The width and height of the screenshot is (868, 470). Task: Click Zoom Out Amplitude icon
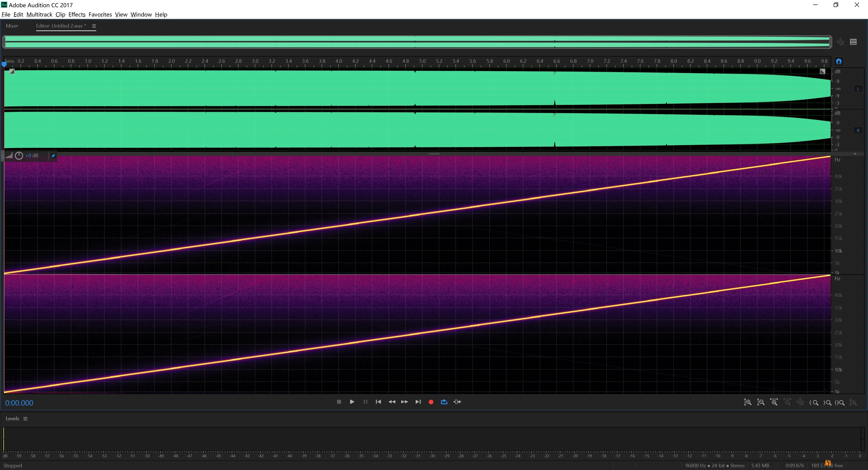coord(761,402)
